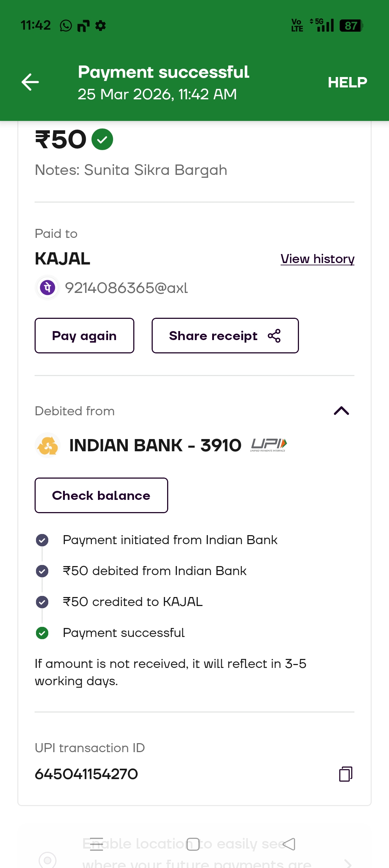
Task: Collapse the Debited from section
Action: 341,411
